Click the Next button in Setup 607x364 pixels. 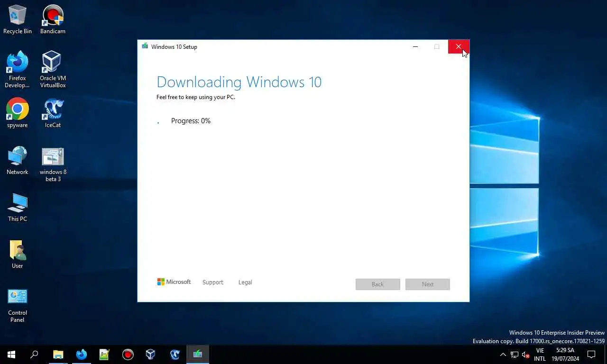428,284
